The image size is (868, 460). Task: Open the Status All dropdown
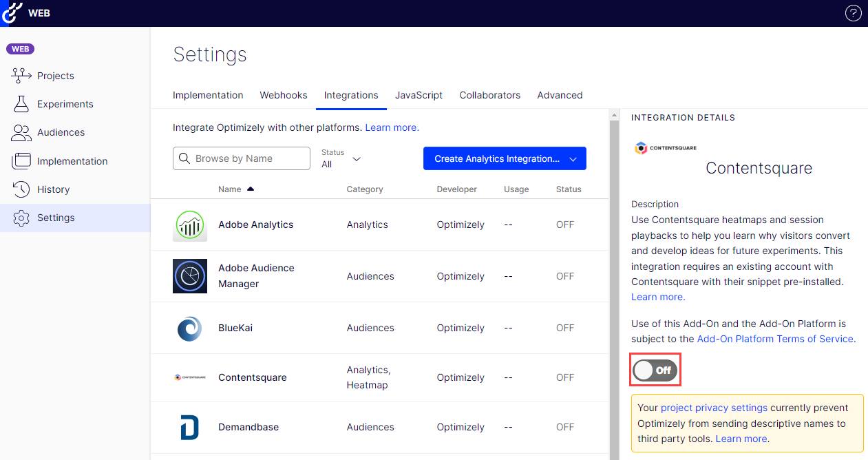(341, 158)
